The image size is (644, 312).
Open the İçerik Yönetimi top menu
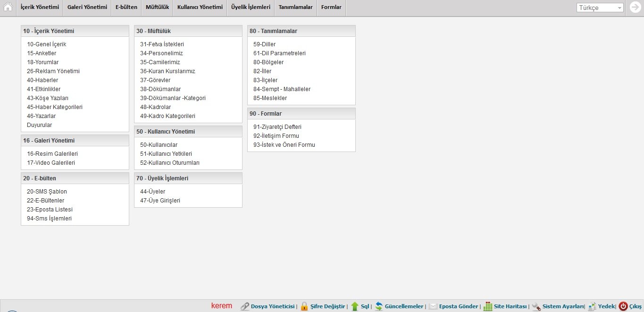coord(40,8)
